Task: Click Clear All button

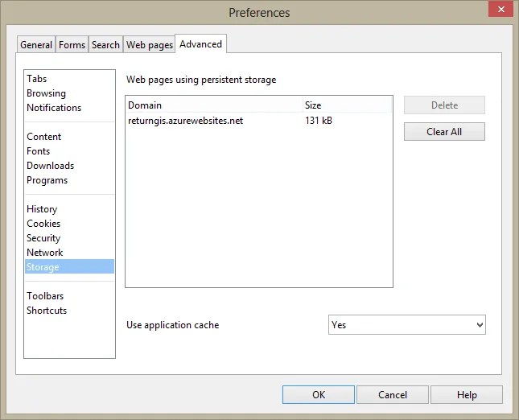Action: 444,131
